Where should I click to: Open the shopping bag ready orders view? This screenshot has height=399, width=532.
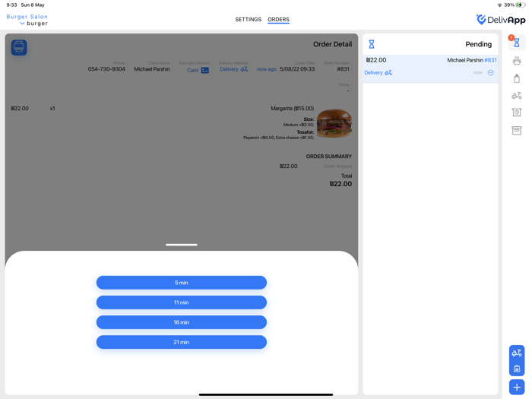pos(516,78)
